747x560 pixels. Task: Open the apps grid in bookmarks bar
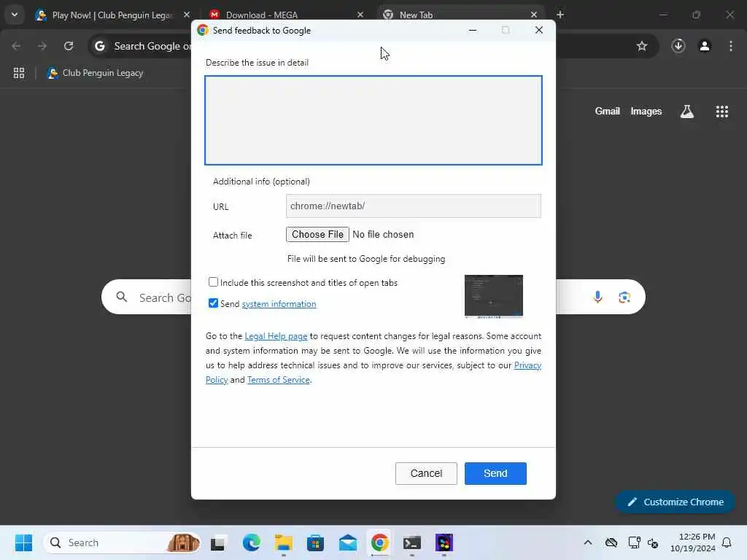click(x=19, y=73)
